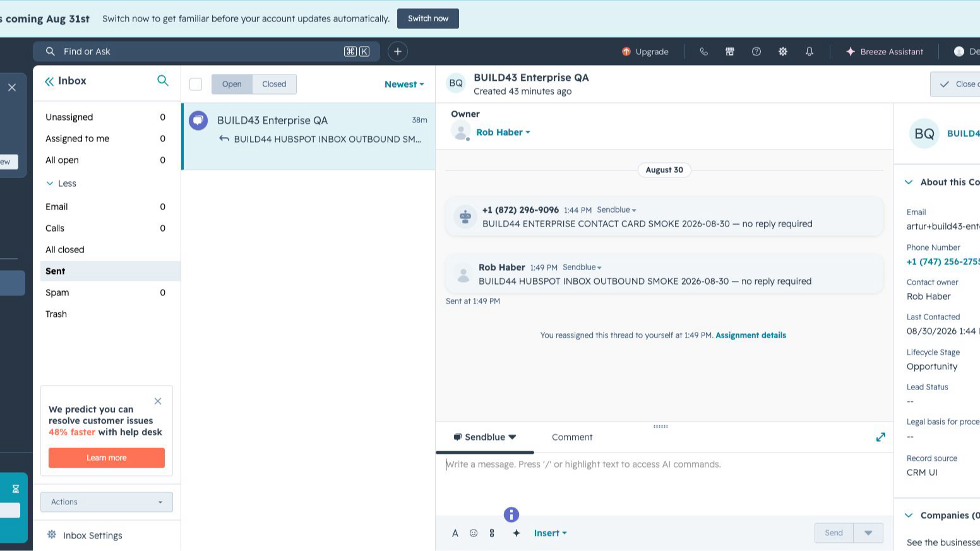Screen dimensions: 980x551
Task: Select the Calls view
Action: tap(106, 228)
